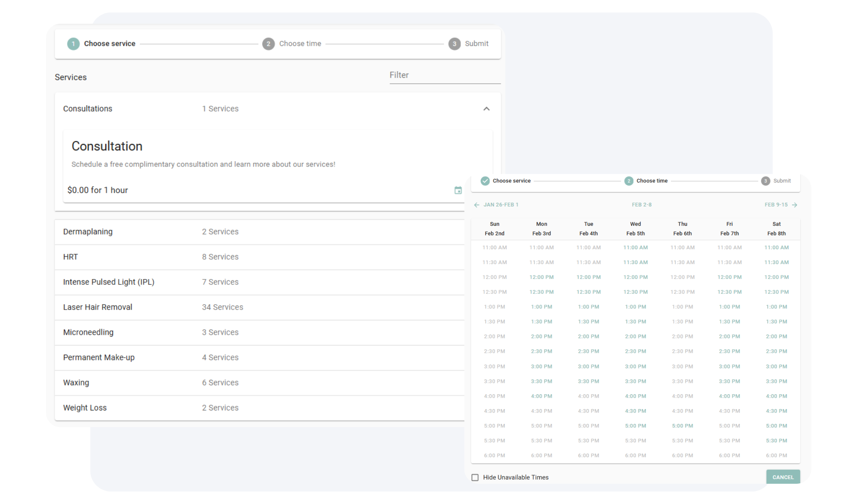Open the Submit step label in services panel
Viewport: 864px width, 504px height.
pos(477,44)
